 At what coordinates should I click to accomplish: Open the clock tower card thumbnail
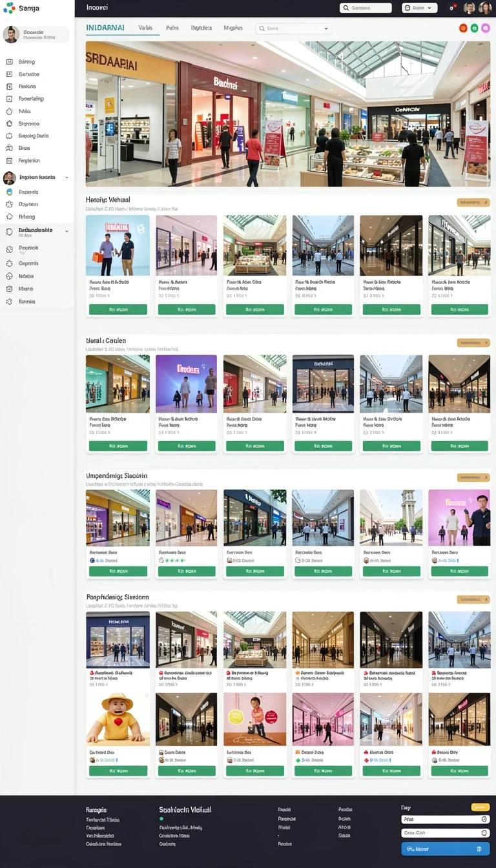coord(391,518)
